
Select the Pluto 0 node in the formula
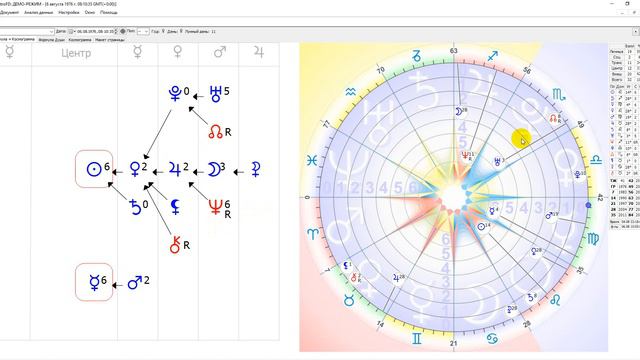pos(179,93)
